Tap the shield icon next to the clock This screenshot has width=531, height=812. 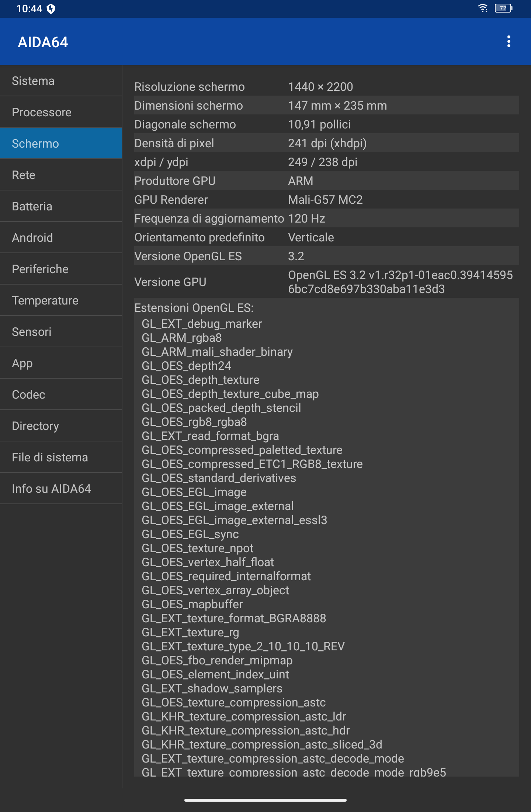(x=51, y=8)
